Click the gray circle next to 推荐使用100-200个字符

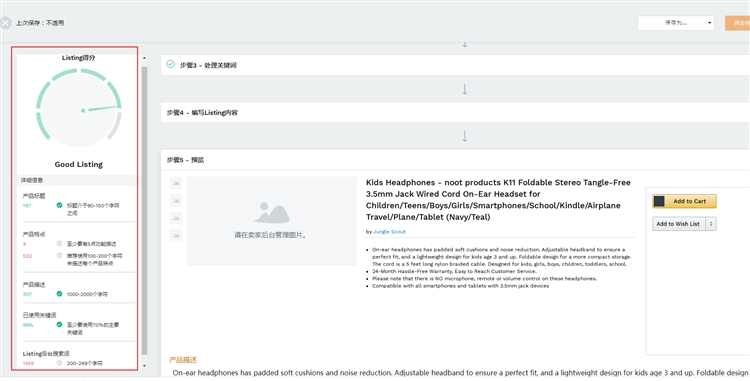pos(59,255)
